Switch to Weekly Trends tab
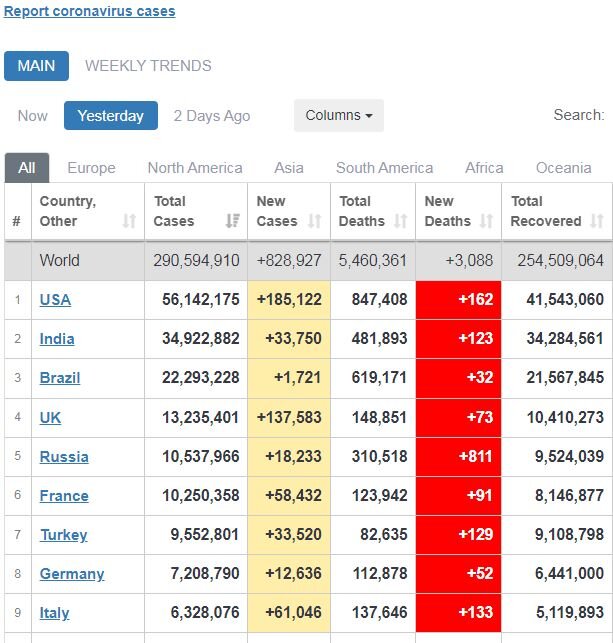Image resolution: width=613 pixels, height=643 pixels. pos(148,66)
